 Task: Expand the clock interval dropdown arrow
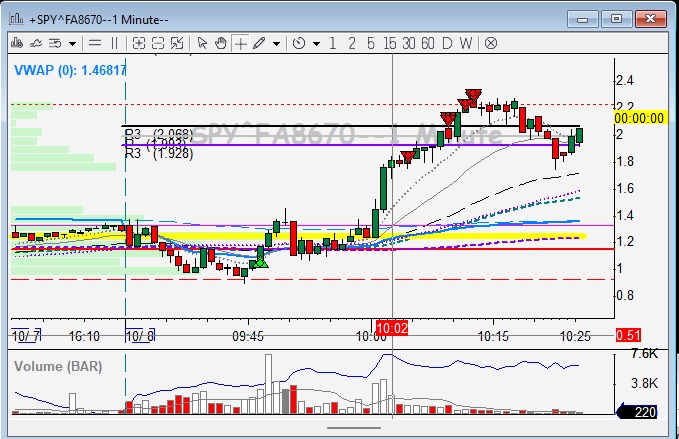coord(317,44)
